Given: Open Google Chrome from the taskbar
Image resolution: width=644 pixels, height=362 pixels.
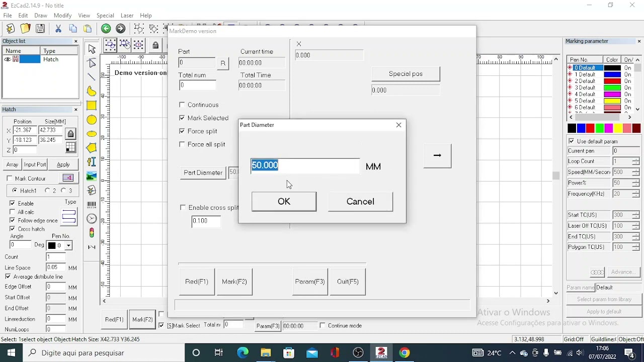Looking at the screenshot, I should coord(405,352).
